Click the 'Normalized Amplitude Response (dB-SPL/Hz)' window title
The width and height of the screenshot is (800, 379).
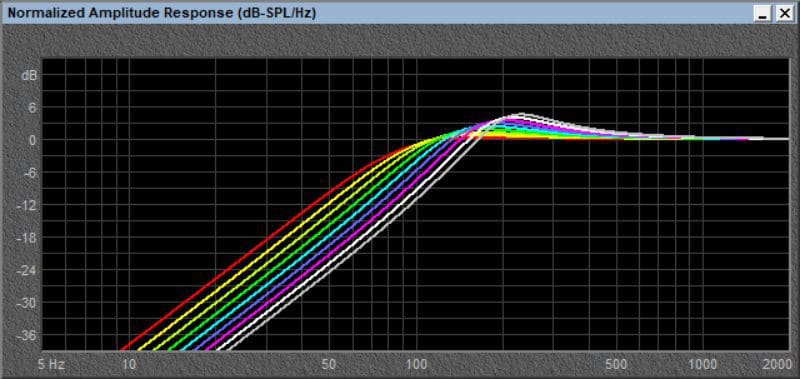pyautogui.click(x=162, y=14)
